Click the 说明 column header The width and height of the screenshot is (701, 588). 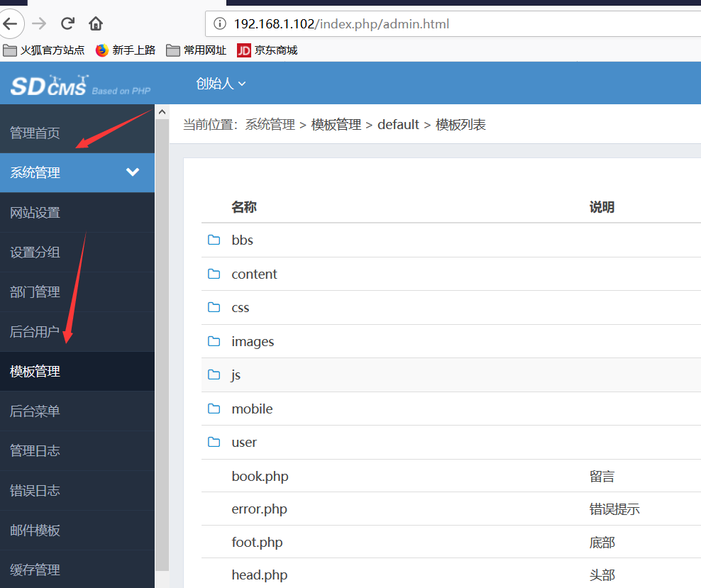(x=602, y=207)
